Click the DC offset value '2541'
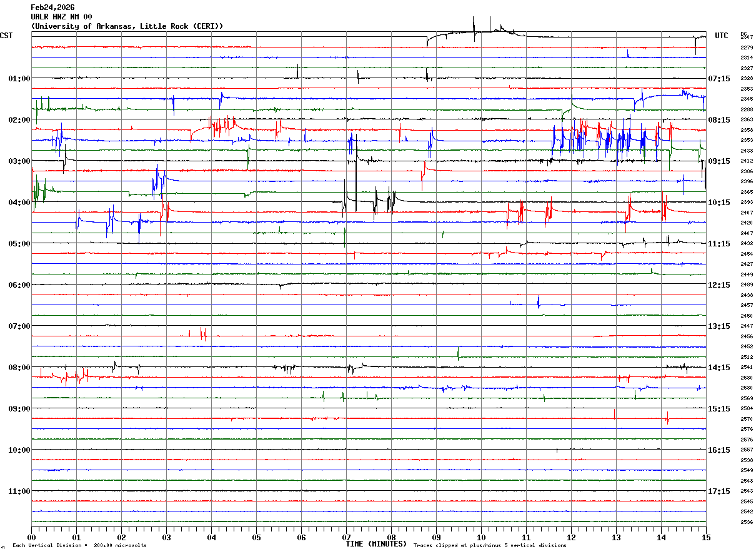This screenshot has height=554, width=756. click(x=747, y=367)
